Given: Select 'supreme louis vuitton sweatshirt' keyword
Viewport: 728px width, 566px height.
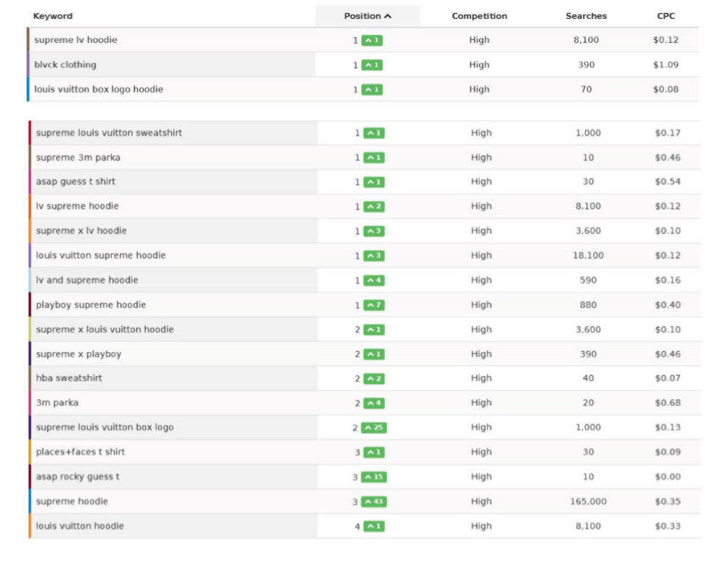Looking at the screenshot, I should click(109, 133).
